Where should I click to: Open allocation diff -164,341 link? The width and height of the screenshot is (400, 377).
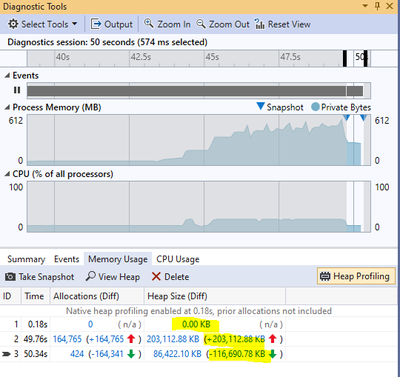[x=108, y=354]
